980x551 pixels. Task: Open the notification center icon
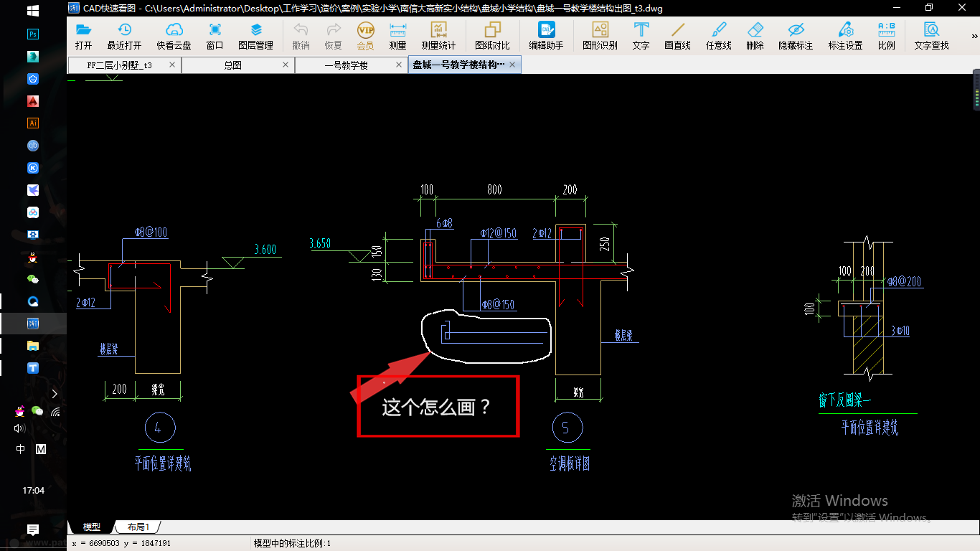coord(33,529)
